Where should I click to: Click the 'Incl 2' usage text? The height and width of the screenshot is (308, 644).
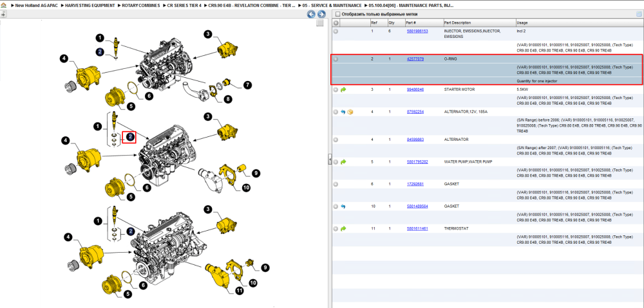point(521,31)
